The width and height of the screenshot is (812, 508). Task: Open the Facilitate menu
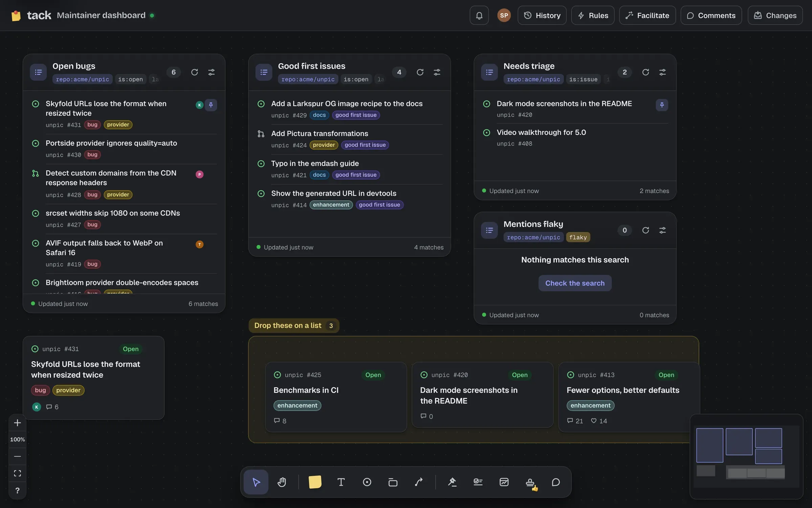point(647,15)
